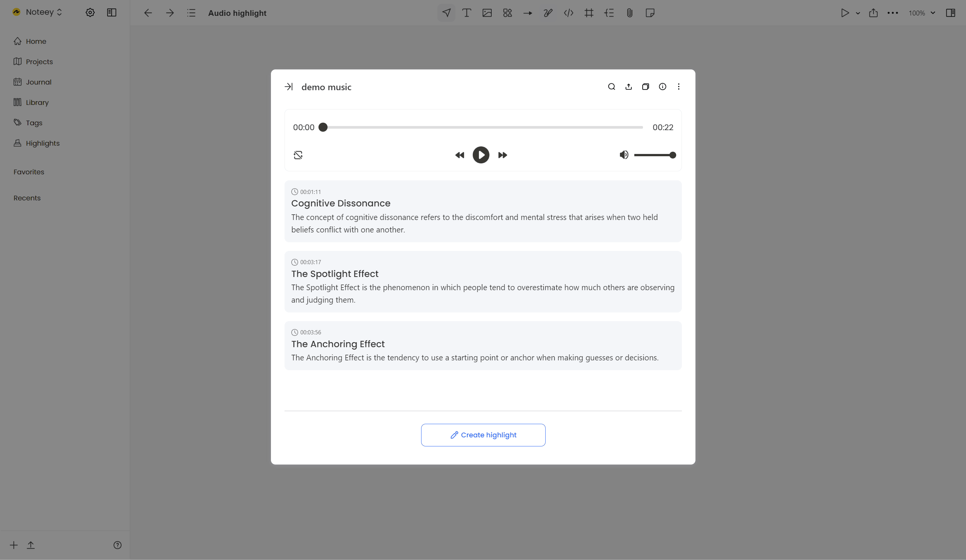The height and width of the screenshot is (560, 966).
Task: Click the Audio highlight title
Action: point(237,13)
